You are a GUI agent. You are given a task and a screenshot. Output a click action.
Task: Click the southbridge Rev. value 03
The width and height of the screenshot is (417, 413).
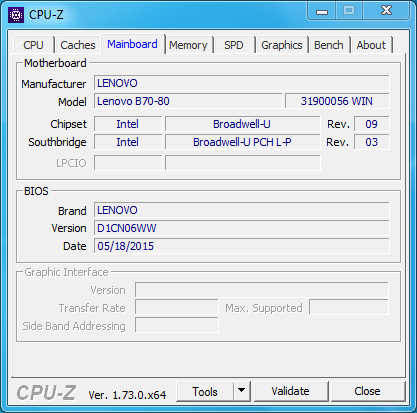coord(371,142)
